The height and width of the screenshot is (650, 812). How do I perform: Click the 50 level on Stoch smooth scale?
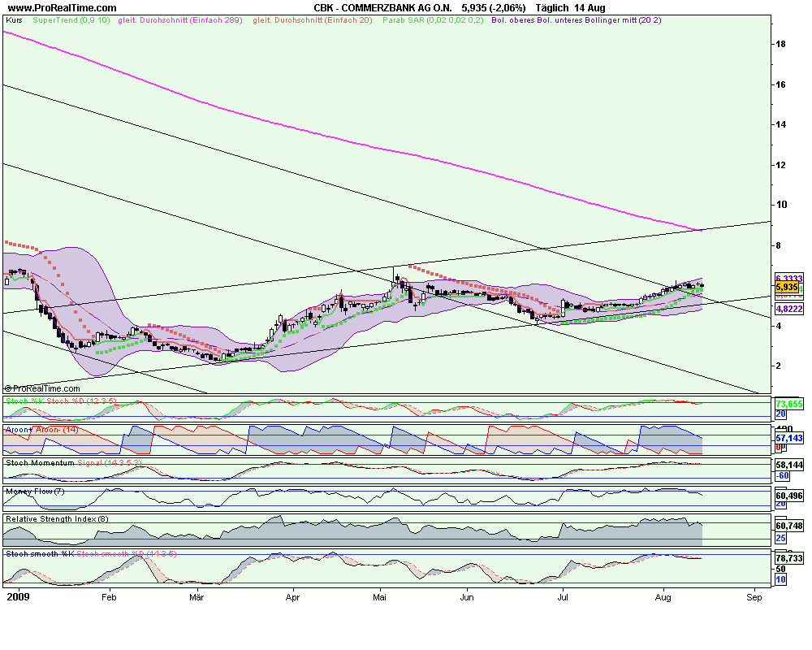click(x=780, y=569)
